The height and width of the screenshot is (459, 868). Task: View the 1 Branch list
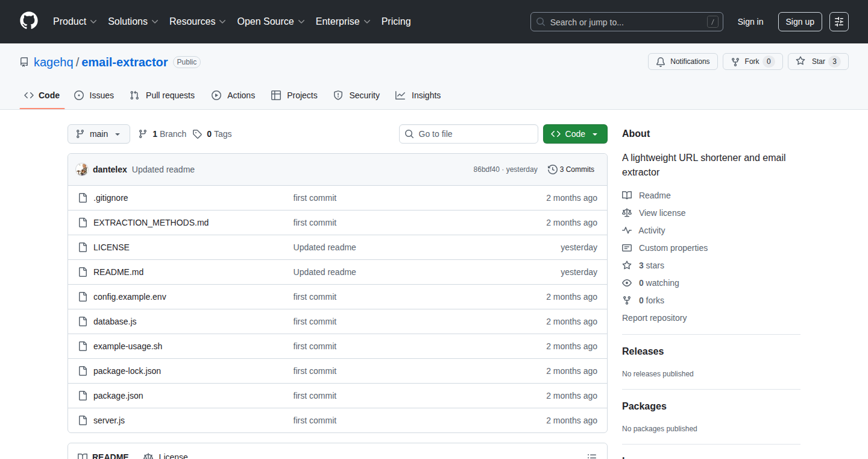coord(163,134)
